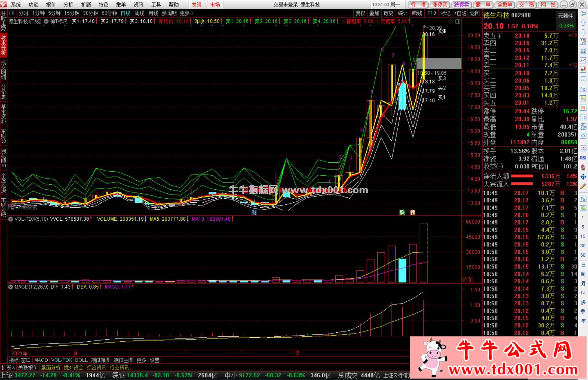
Task: Toggle the chart layout square at top-left
Action: point(12,13)
